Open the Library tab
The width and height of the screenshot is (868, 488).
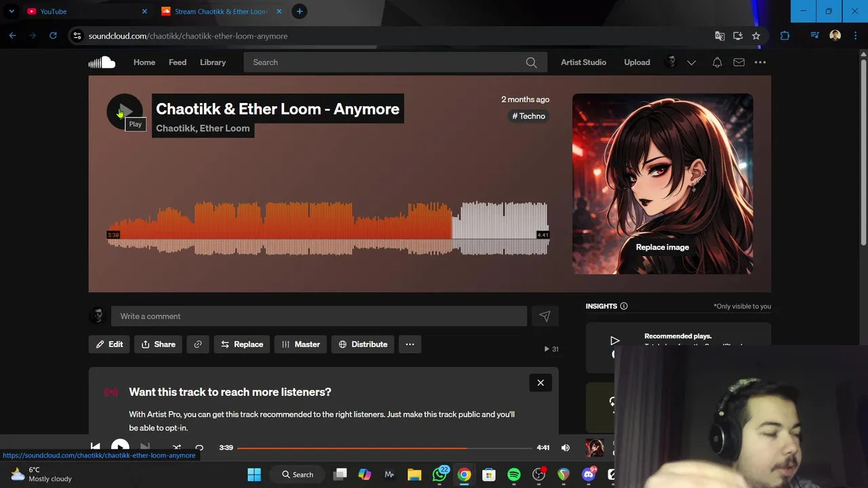click(x=213, y=62)
